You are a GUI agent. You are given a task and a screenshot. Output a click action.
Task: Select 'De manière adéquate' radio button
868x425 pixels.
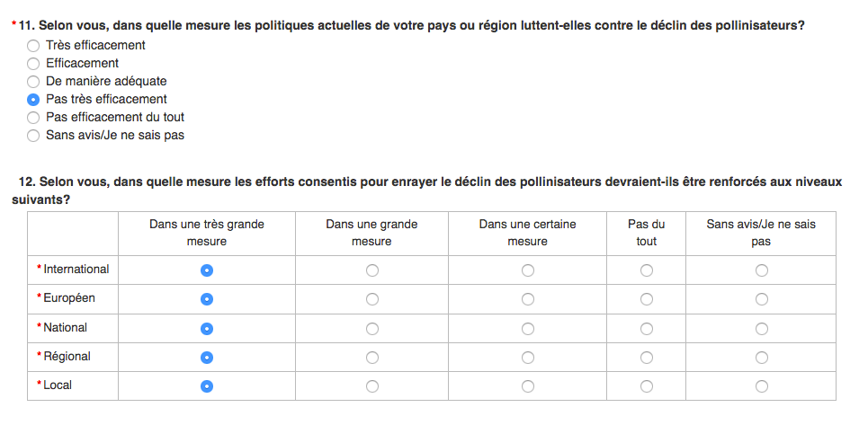[33, 82]
